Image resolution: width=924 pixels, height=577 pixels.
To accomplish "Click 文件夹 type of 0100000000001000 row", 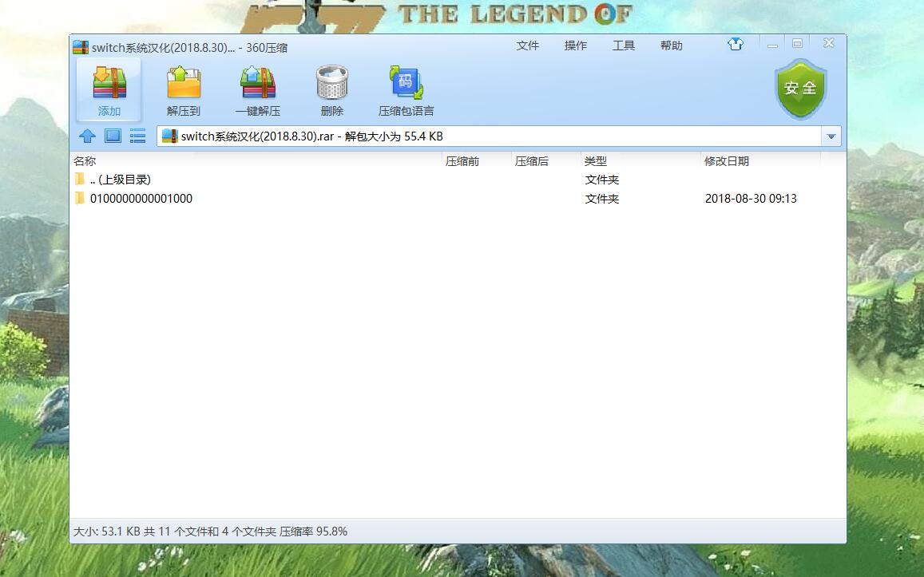I will point(601,199).
